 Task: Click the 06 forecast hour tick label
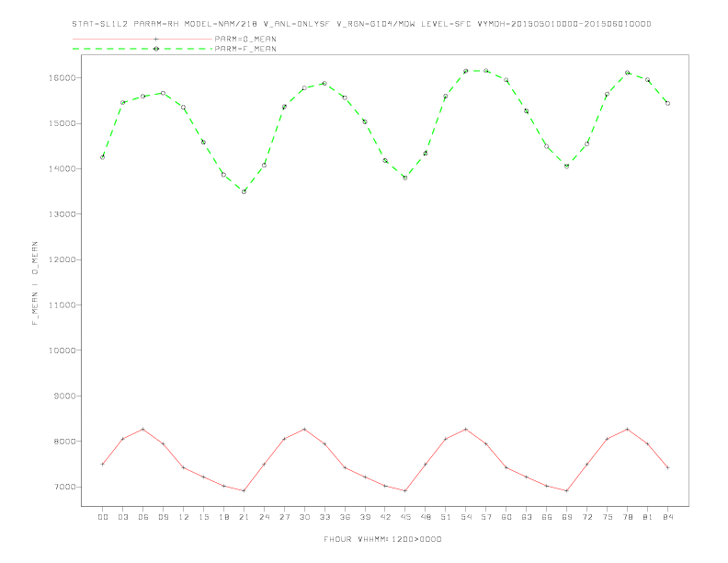(x=143, y=517)
